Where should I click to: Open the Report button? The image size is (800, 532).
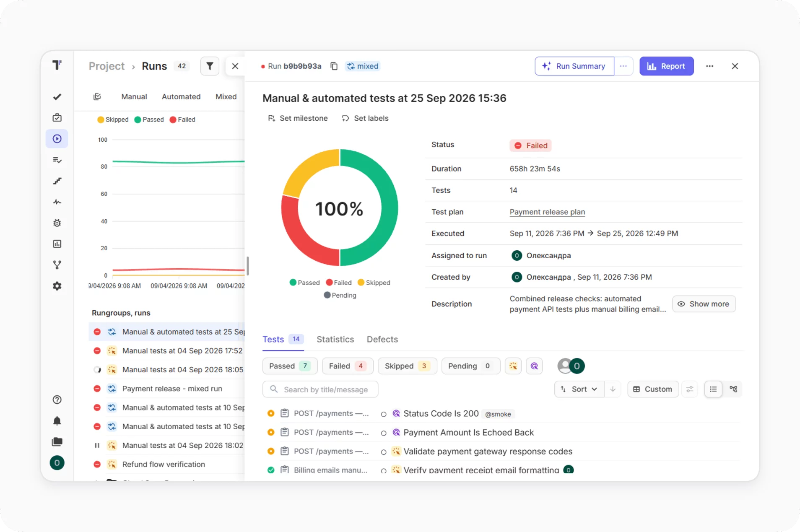[x=666, y=66]
